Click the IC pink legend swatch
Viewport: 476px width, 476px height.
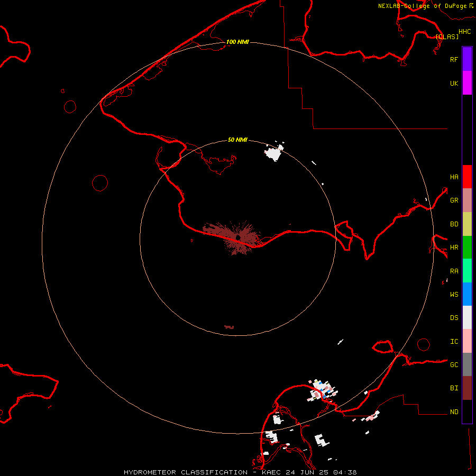(467, 341)
